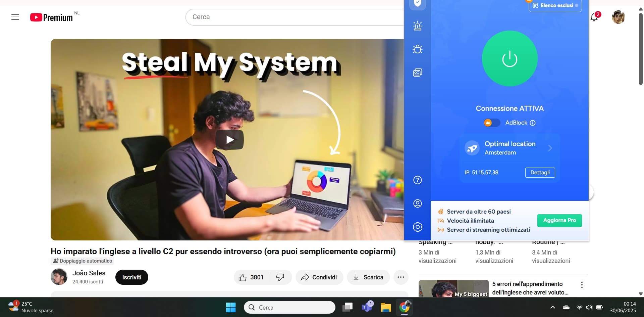Image resolution: width=644 pixels, height=317 pixels.
Task: Open the three-dot menu under the video
Action: point(400,277)
